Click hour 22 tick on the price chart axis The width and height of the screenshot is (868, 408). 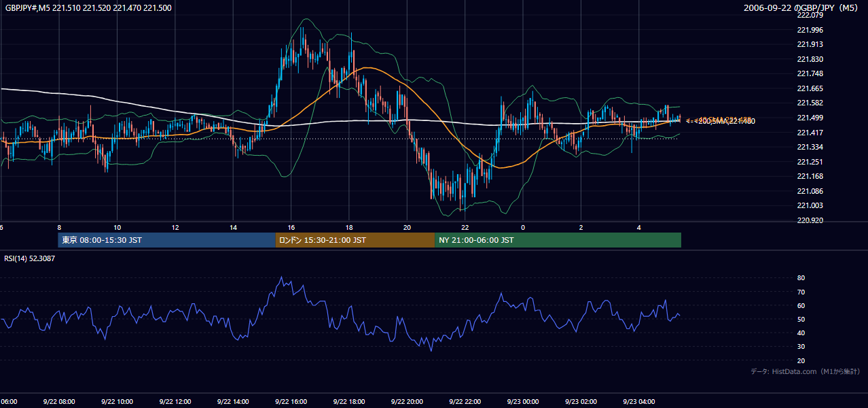coord(465,227)
